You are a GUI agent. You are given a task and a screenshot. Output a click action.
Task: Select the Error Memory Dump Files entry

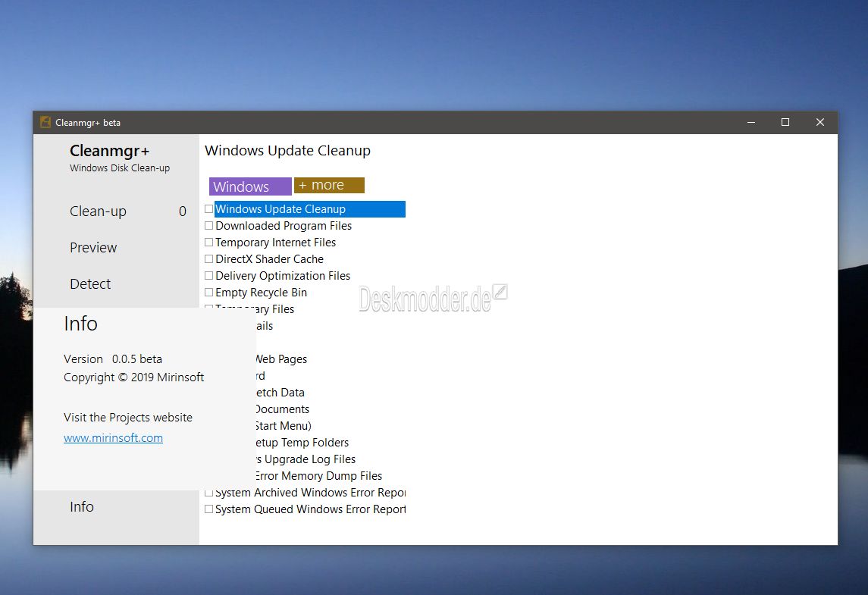click(x=319, y=476)
